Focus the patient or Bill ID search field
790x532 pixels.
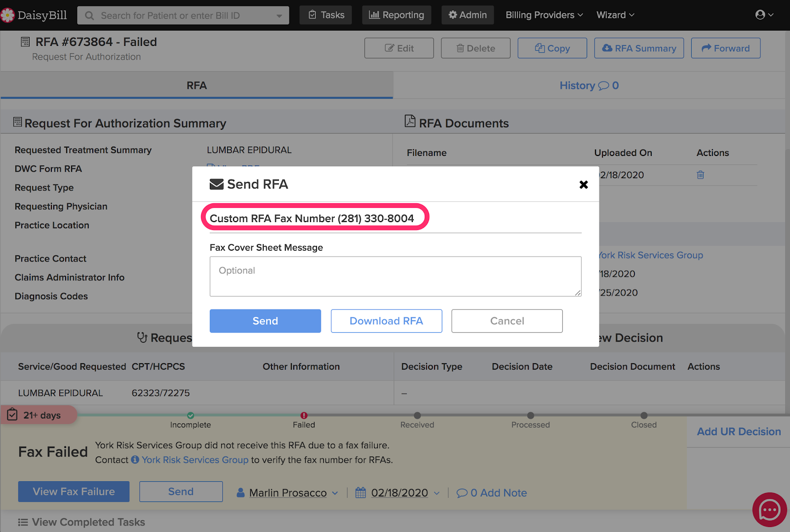[183, 16]
